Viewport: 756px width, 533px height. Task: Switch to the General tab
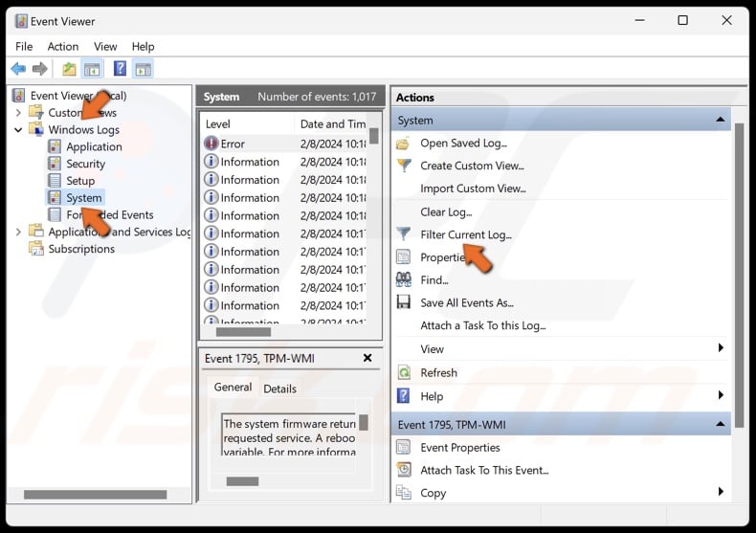(x=233, y=388)
